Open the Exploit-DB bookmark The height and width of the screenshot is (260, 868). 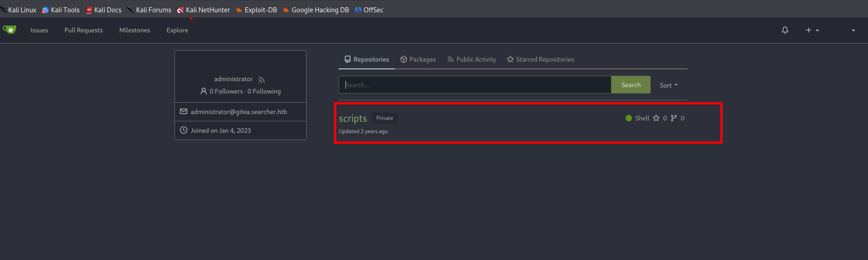point(256,10)
